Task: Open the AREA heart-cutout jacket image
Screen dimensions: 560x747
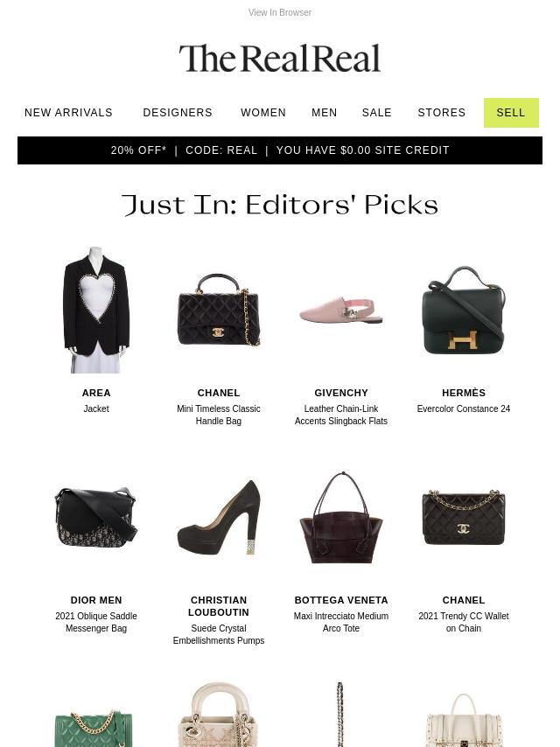Action: [x=96, y=310]
